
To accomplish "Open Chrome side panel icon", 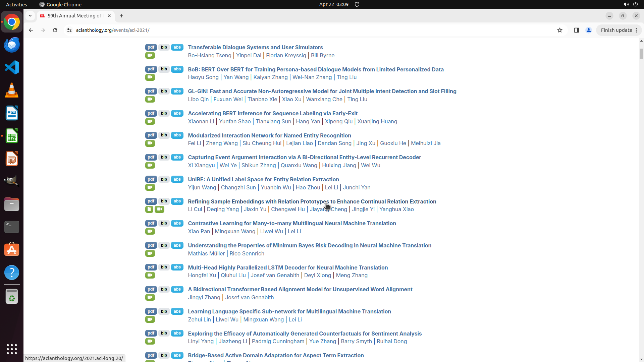I will pos(576,30).
